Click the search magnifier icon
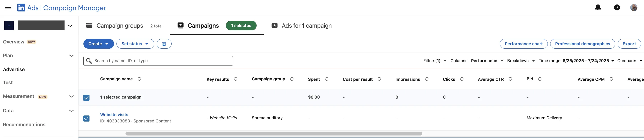This screenshot has height=140, width=644. (x=89, y=61)
